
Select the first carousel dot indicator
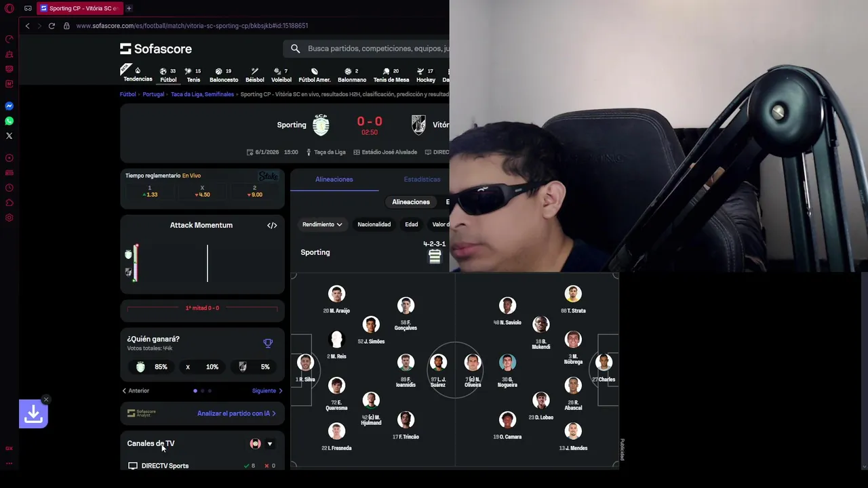[x=195, y=391]
